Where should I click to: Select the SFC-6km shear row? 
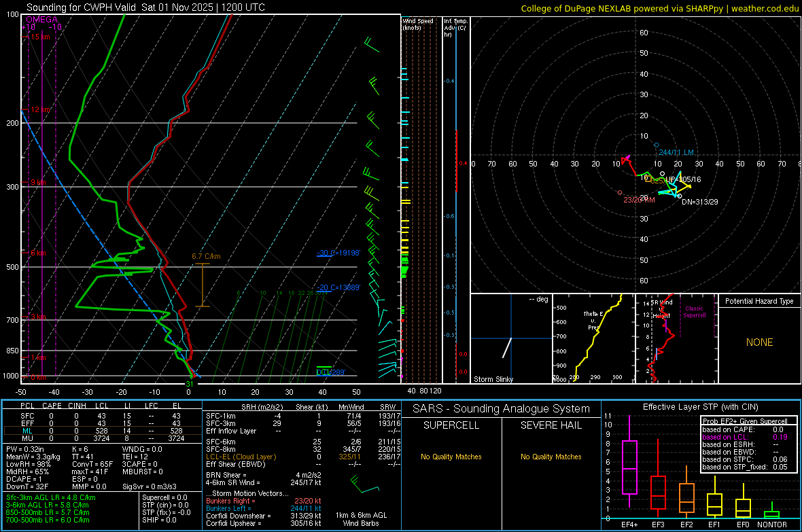(x=303, y=442)
